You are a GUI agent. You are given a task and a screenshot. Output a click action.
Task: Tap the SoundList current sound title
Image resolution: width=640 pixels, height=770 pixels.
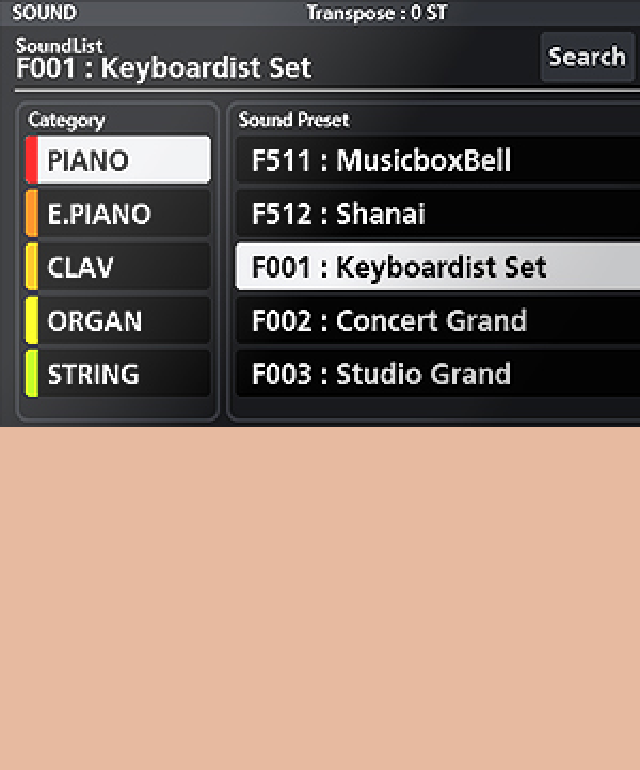164,68
